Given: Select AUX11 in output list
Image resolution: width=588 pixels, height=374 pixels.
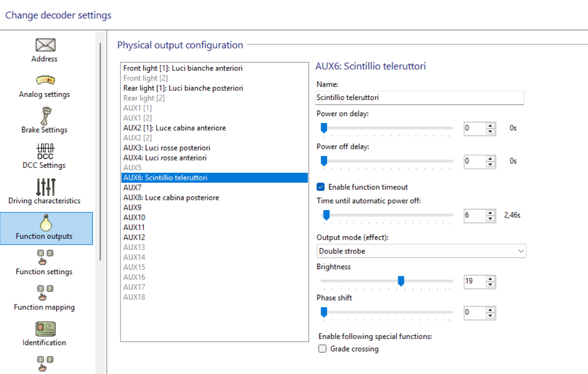Looking at the screenshot, I should [214, 228].
